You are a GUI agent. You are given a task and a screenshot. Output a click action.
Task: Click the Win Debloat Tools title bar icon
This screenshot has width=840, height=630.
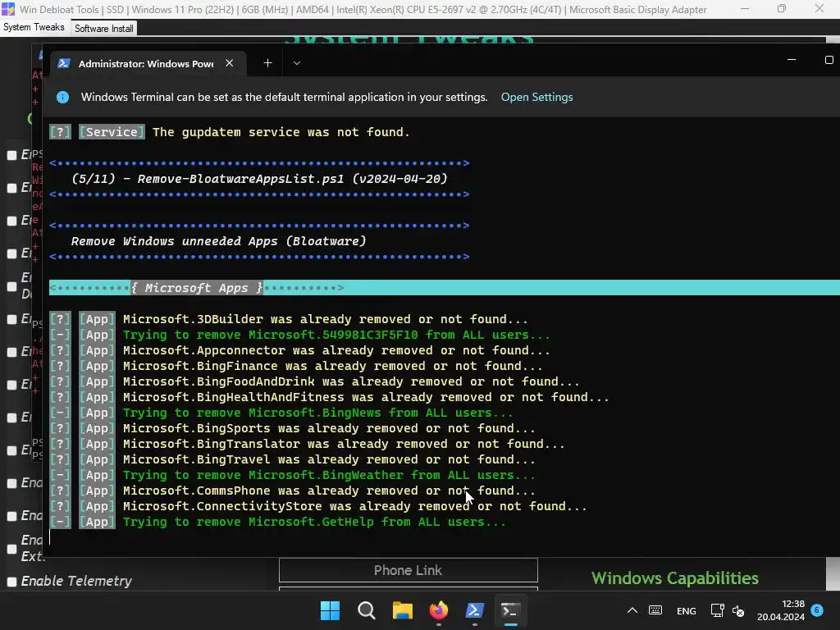pos(8,9)
